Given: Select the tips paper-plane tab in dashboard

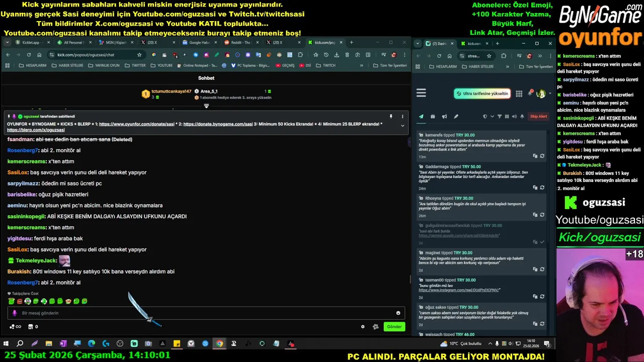Looking at the screenshot, I should click(421, 117).
